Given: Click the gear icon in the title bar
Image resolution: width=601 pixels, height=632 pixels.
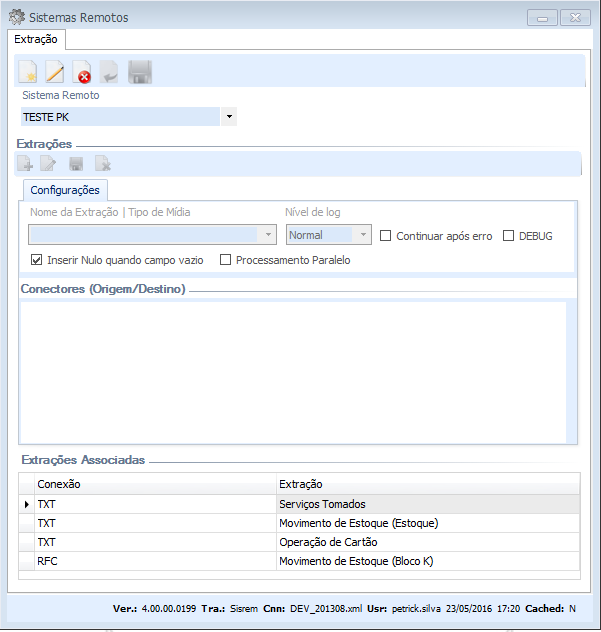Looking at the screenshot, I should [17, 17].
